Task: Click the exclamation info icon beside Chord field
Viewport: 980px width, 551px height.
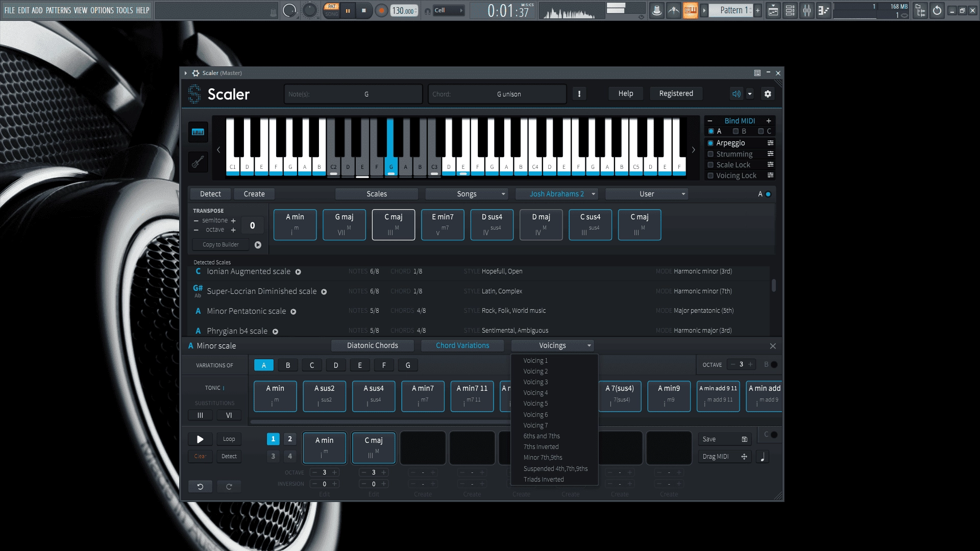Action: [579, 94]
